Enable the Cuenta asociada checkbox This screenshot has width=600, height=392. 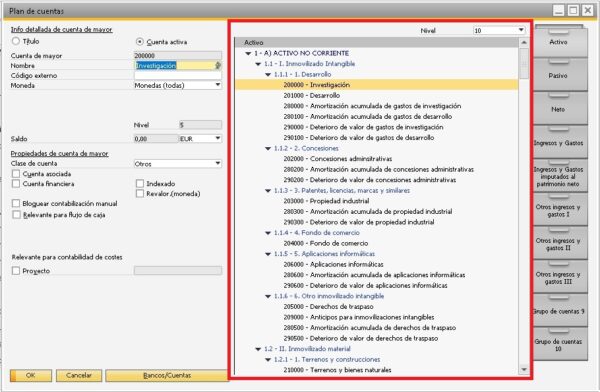[16, 174]
